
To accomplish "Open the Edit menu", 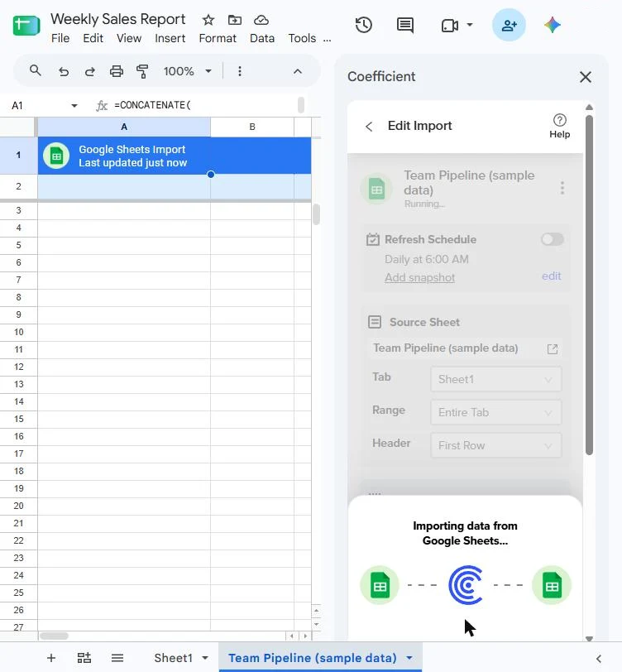I will point(93,38).
